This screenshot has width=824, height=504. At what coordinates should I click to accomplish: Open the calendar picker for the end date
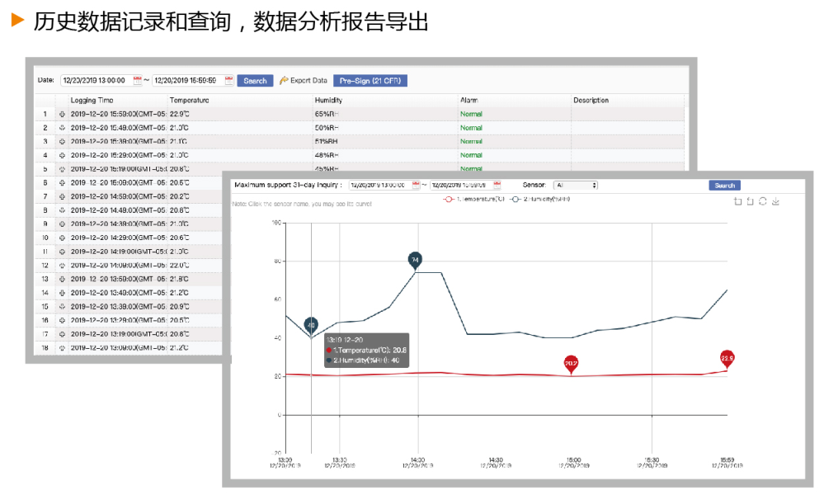pyautogui.click(x=228, y=79)
